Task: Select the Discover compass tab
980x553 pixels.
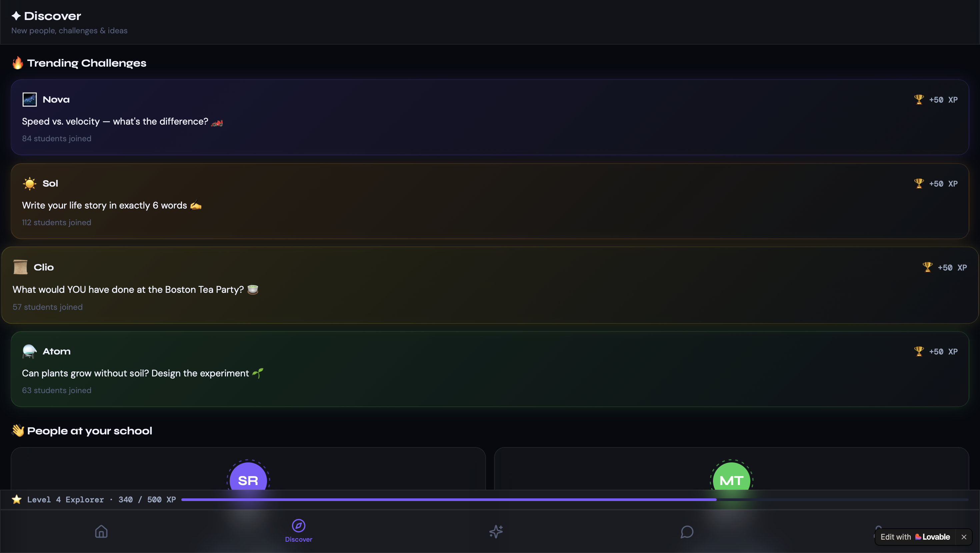Action: [299, 531]
